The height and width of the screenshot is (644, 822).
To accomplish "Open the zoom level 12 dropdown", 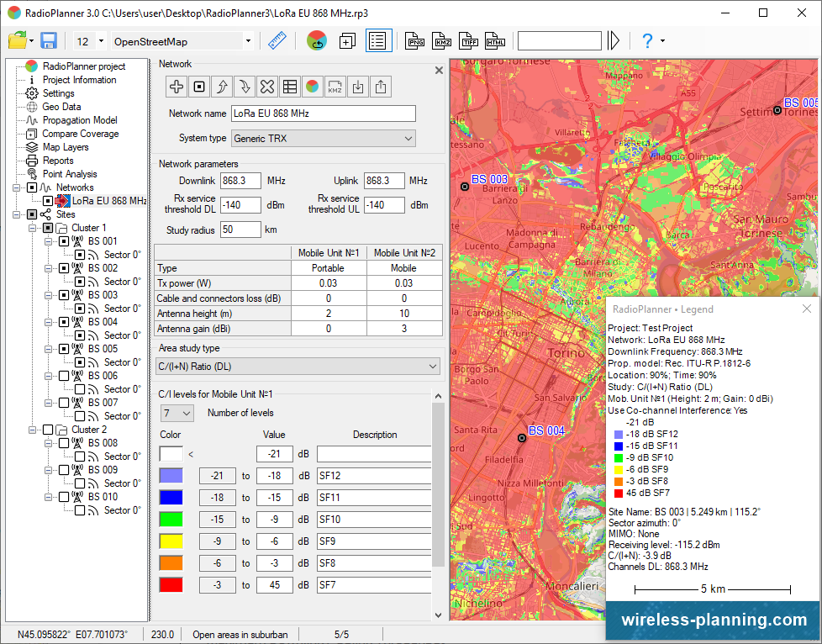I will tap(101, 41).
